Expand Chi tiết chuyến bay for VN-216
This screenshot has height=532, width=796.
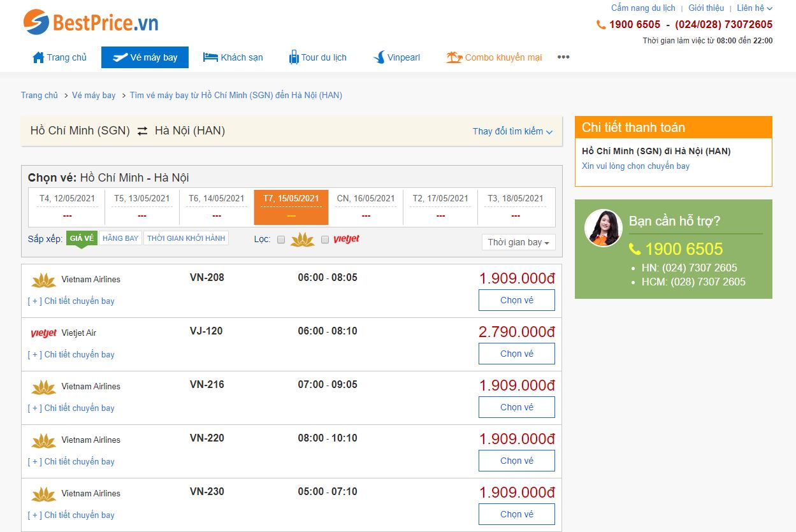pos(71,408)
